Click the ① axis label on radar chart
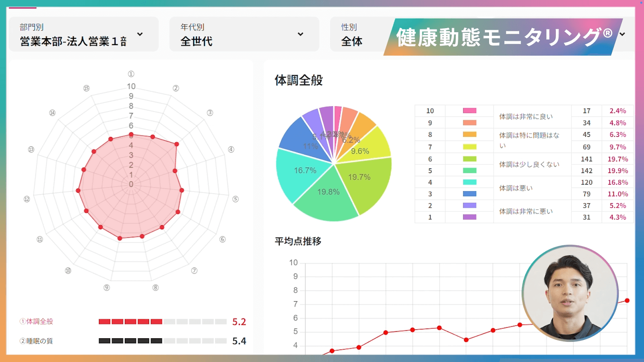The image size is (644, 362). [x=131, y=74]
